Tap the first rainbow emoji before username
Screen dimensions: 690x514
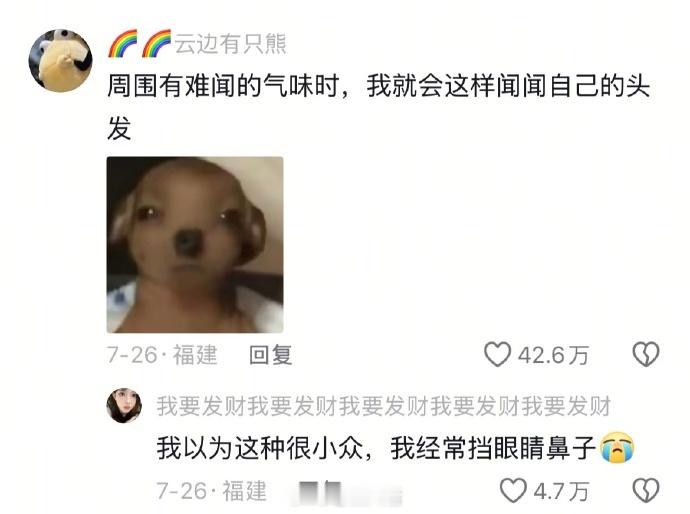coord(123,44)
